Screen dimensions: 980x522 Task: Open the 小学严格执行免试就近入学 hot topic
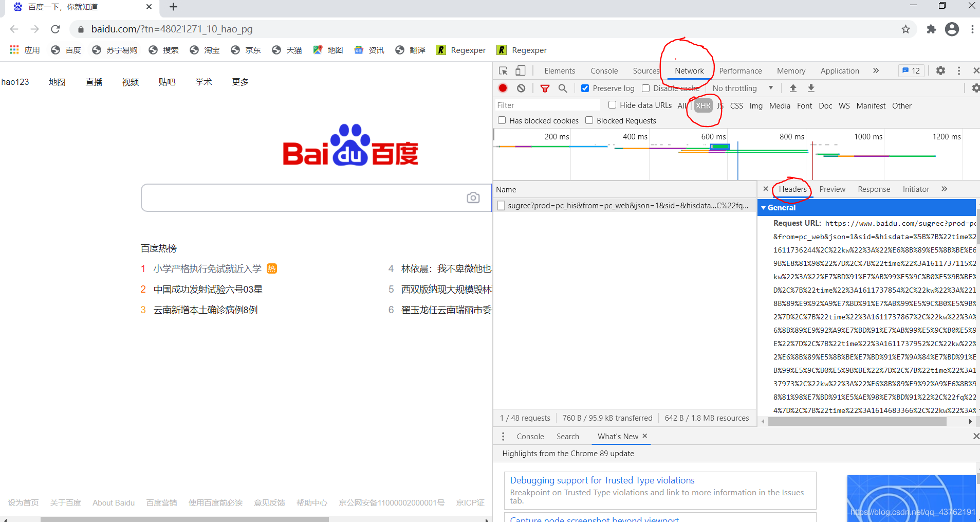[207, 269]
